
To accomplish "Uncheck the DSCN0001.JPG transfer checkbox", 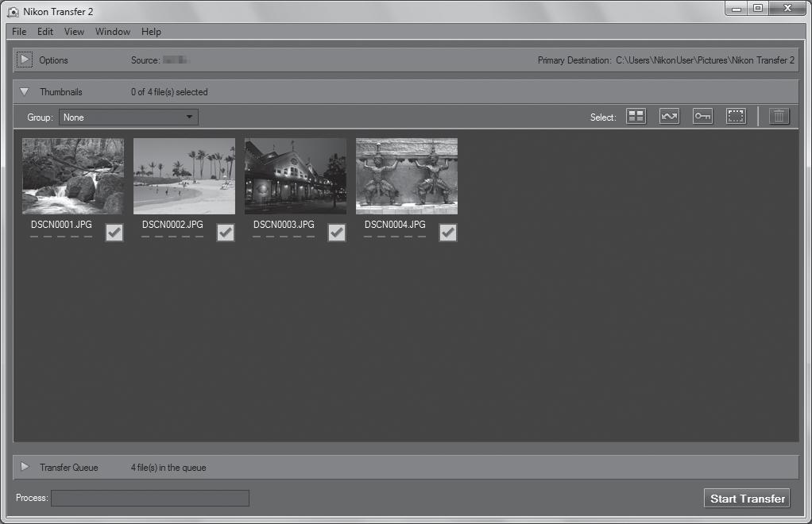I will [114, 233].
